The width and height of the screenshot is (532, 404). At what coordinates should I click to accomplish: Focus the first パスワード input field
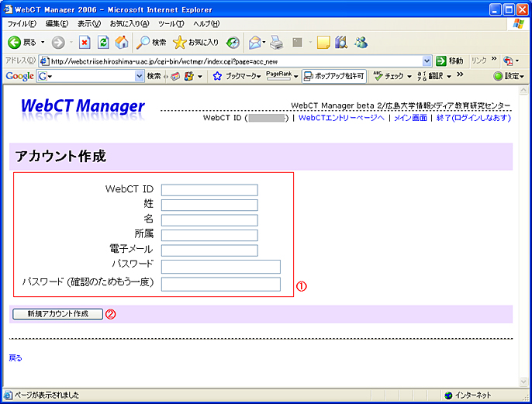[x=221, y=267]
